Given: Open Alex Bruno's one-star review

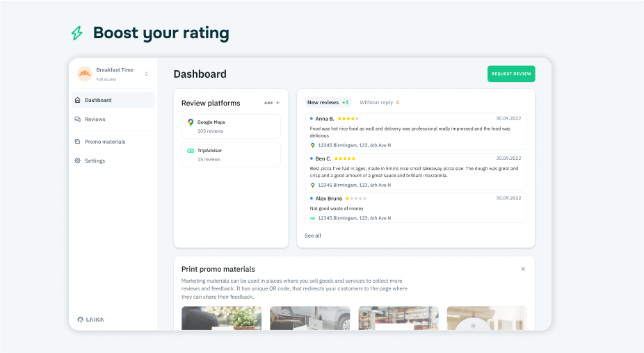Looking at the screenshot, I should (x=416, y=208).
